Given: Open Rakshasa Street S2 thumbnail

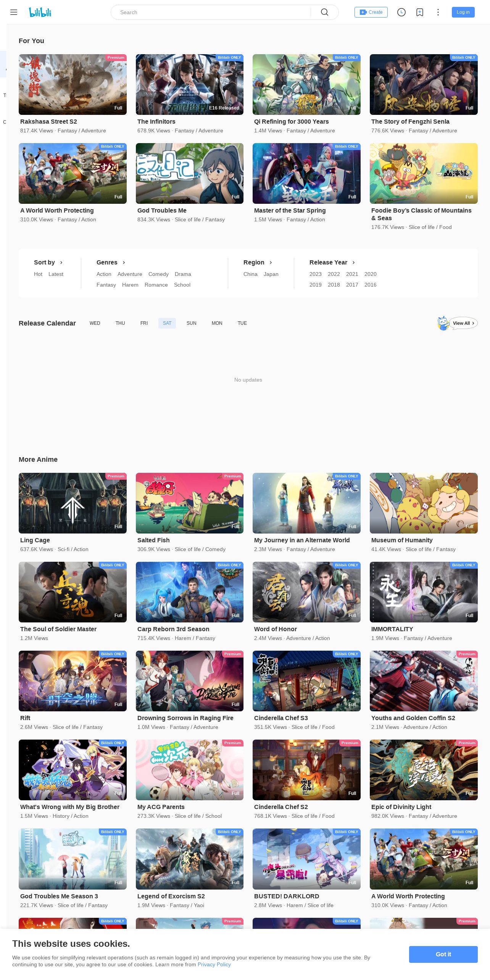Looking at the screenshot, I should click(73, 84).
